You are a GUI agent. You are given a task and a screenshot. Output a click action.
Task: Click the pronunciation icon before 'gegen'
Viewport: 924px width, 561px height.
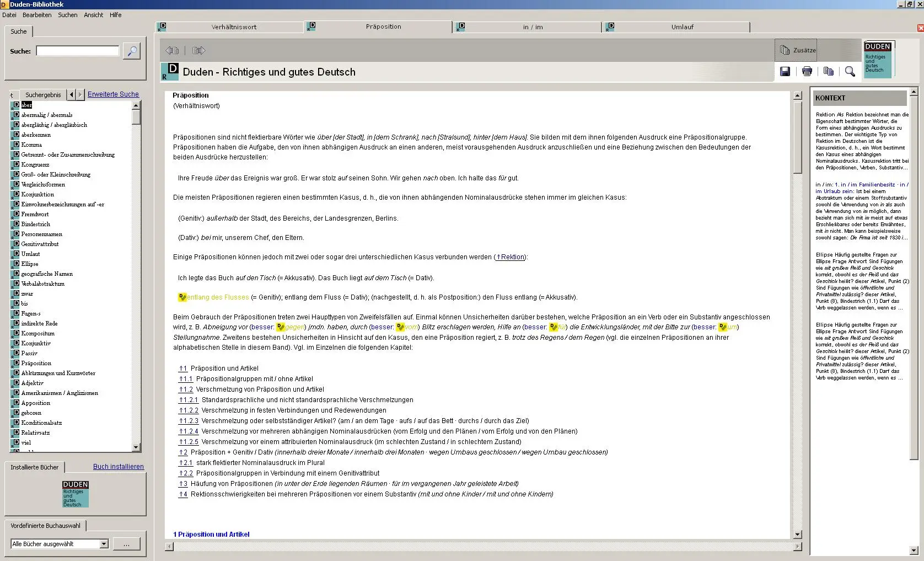pyautogui.click(x=281, y=327)
